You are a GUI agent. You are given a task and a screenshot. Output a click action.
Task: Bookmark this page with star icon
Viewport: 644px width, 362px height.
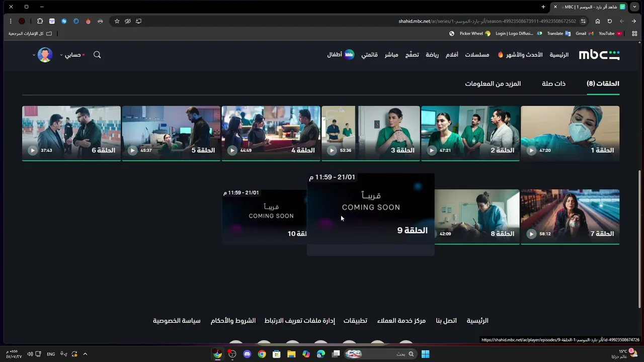117,21
